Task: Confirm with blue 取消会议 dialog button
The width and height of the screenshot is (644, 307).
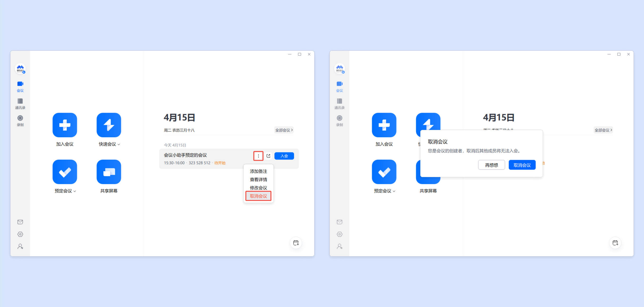Action: pos(522,165)
